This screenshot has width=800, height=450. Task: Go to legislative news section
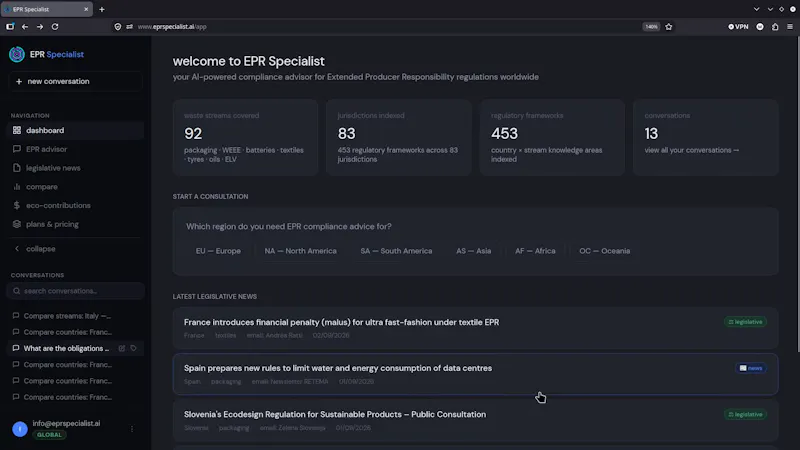pos(75,168)
